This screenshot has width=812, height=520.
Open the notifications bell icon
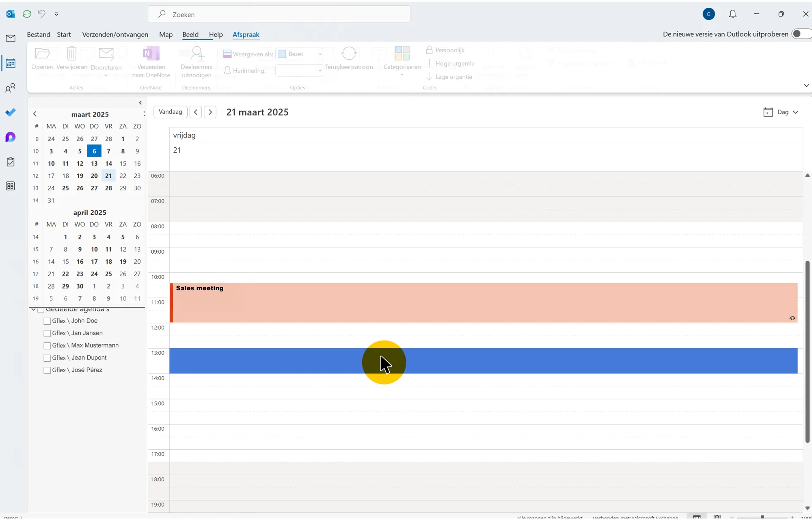pyautogui.click(x=732, y=14)
